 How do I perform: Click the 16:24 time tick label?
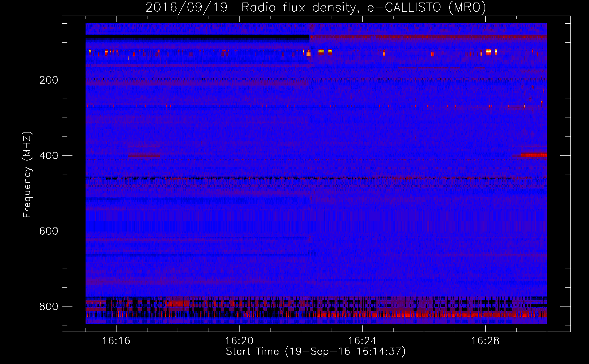(x=362, y=341)
